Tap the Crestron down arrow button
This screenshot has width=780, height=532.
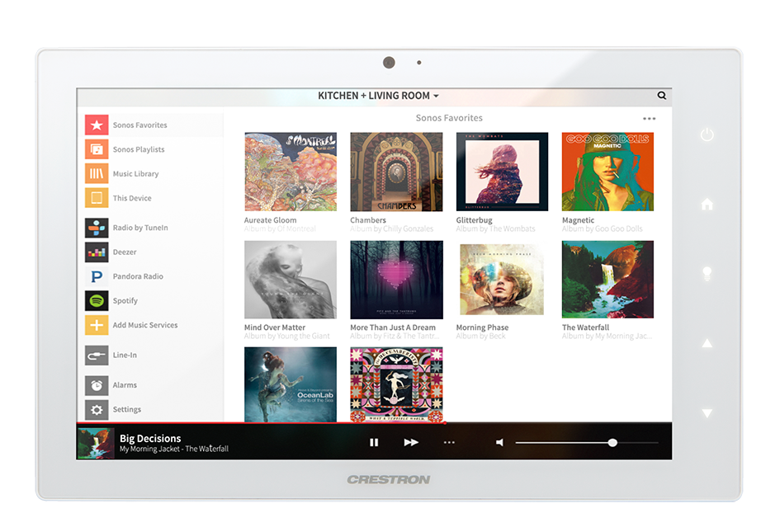(x=707, y=412)
